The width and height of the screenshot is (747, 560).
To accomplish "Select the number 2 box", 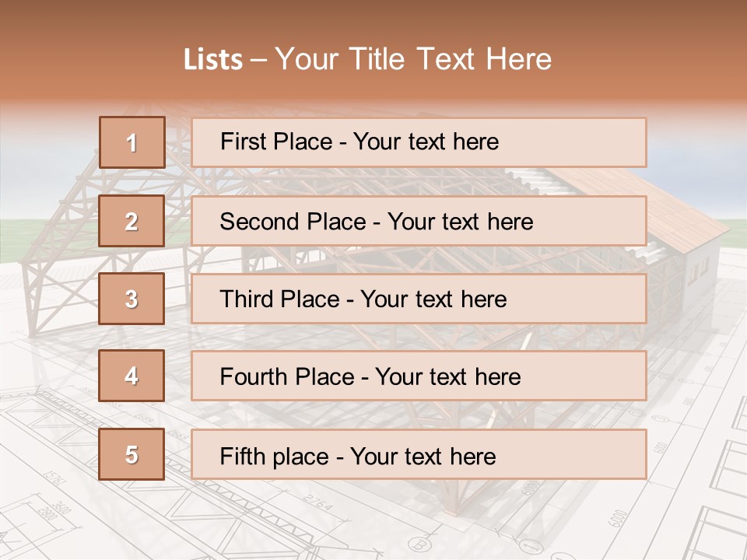I will (132, 221).
